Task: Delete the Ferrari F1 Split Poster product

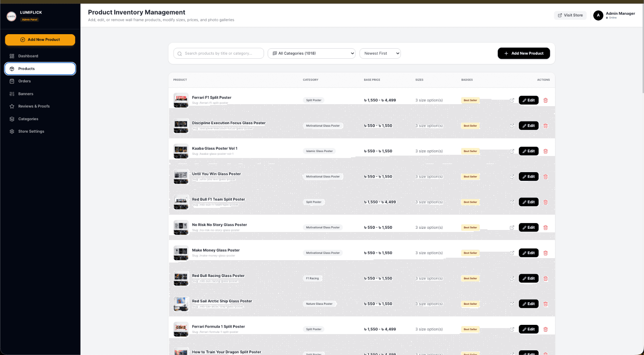Action: (x=545, y=101)
